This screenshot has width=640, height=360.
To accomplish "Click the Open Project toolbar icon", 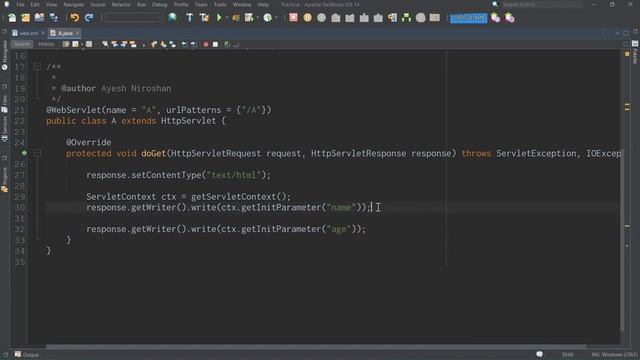I will pyautogui.click(x=40, y=18).
